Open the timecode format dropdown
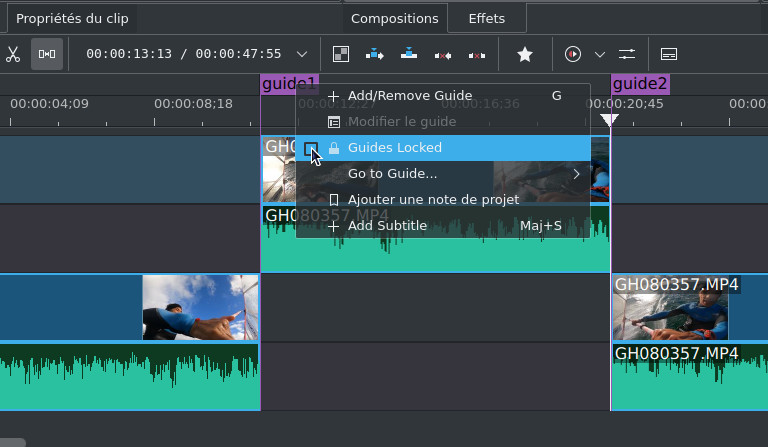The height and width of the screenshot is (447, 768). point(302,54)
